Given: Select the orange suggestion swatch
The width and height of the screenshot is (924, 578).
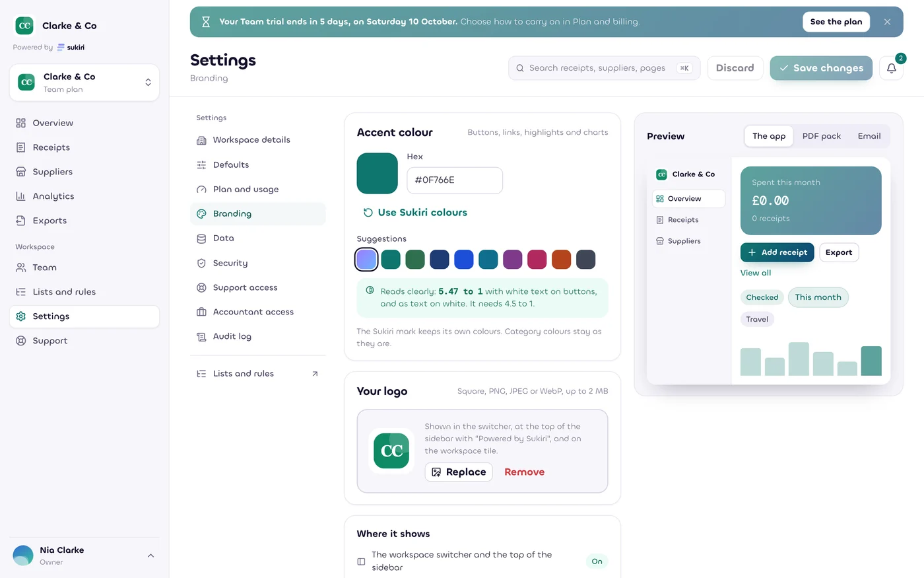Looking at the screenshot, I should [562, 260].
